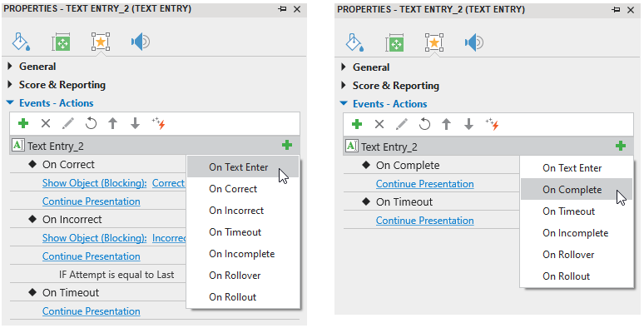
Task: Click green Add toolbar icon in right panel
Action: (357, 124)
